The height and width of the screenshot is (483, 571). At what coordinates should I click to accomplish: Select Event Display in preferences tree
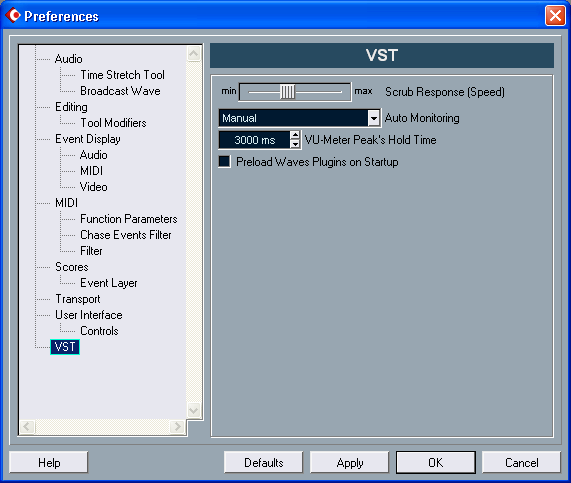point(88,139)
